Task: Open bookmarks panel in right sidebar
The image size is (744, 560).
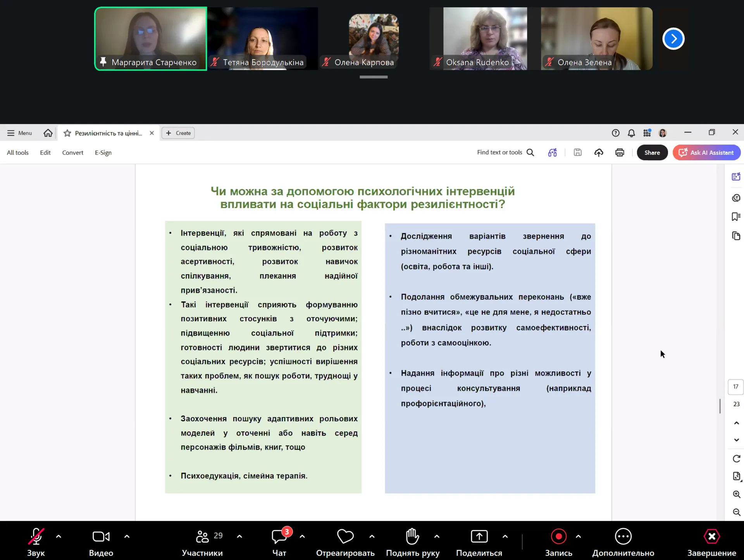Action: (x=736, y=216)
